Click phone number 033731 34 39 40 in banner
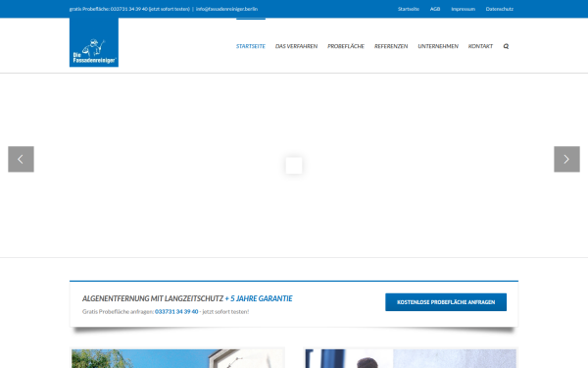The width and height of the screenshot is (588, 368). (176, 312)
